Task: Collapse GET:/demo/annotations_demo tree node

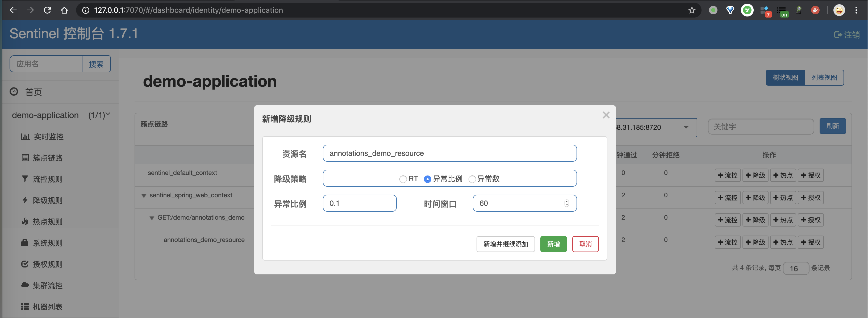Action: [x=152, y=218]
